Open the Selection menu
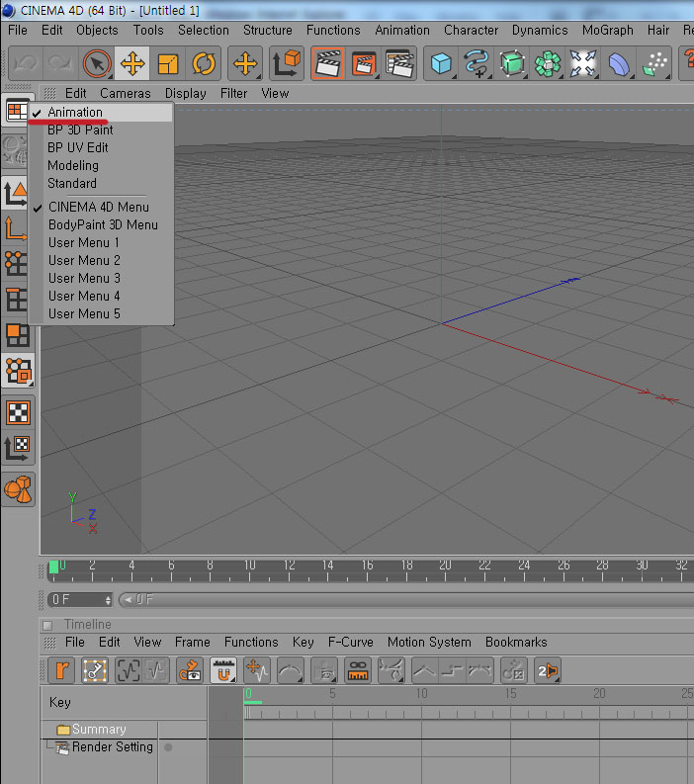This screenshot has height=784, width=694. click(203, 30)
